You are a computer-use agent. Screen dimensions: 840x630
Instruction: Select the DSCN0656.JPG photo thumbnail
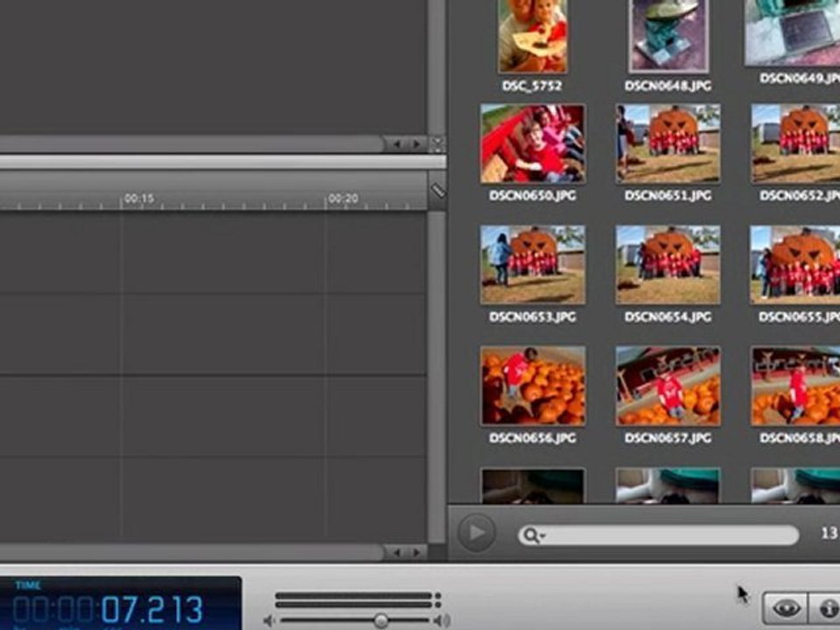click(x=533, y=386)
